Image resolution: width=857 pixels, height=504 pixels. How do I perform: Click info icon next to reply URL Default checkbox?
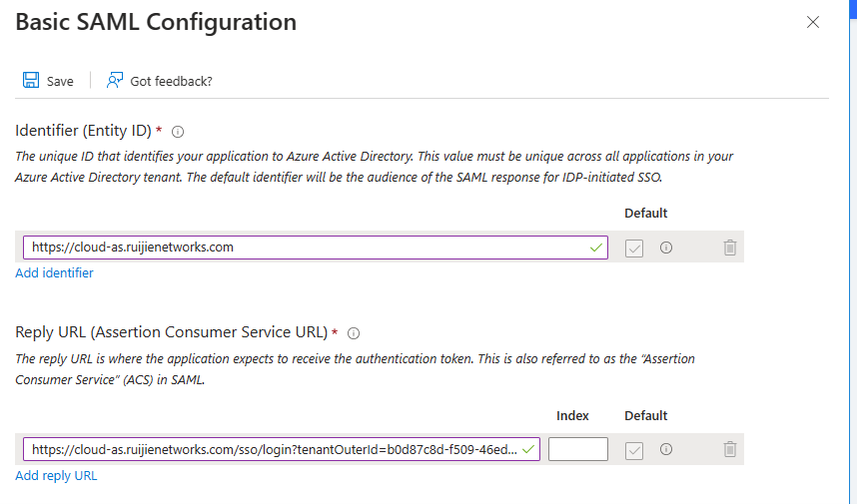coord(666,449)
